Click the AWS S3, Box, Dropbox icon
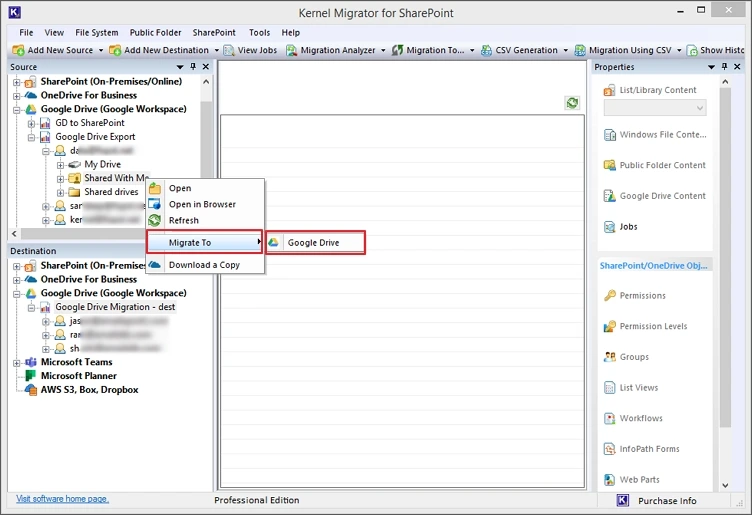The width and height of the screenshot is (752, 515). pos(31,390)
